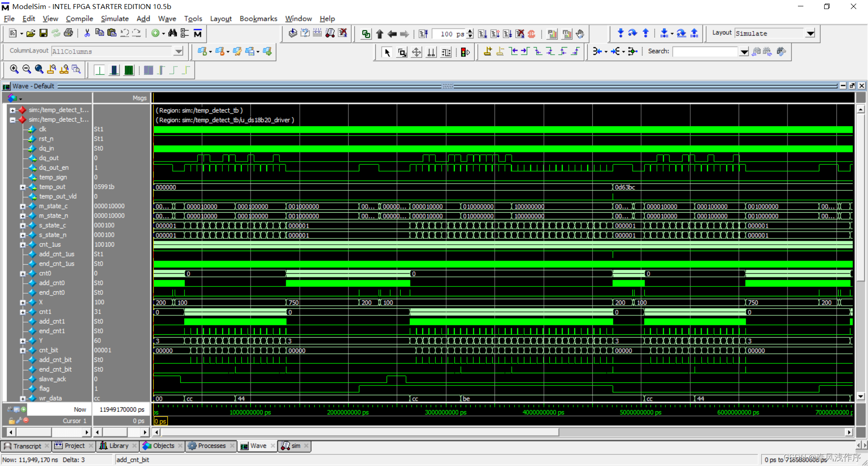Open the Wave menu
The image size is (868, 466).
(167, 19)
